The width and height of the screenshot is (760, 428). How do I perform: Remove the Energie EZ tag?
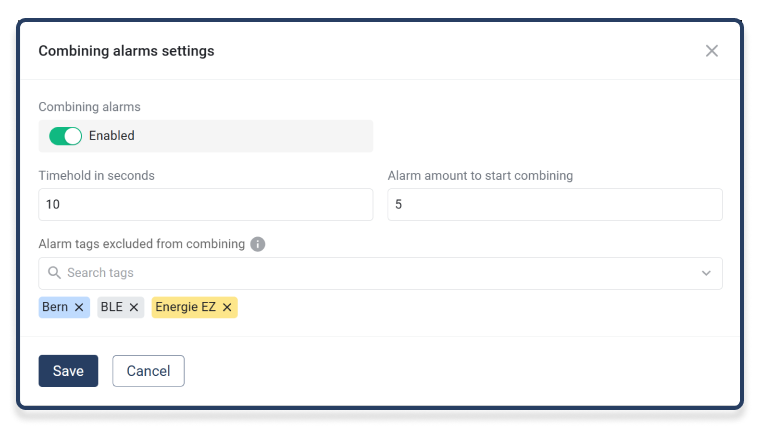[227, 307]
